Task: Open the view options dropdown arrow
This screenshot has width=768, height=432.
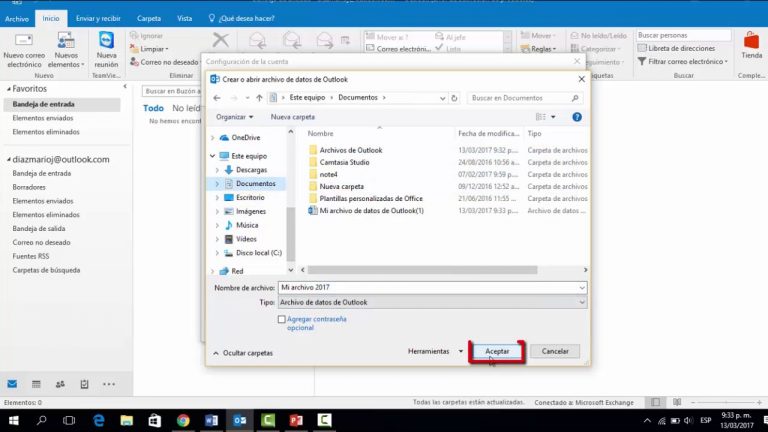Action: tap(553, 117)
